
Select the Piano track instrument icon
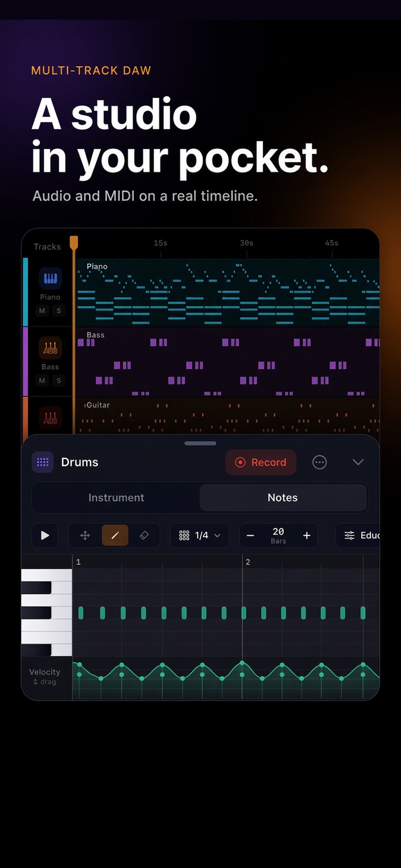50,278
